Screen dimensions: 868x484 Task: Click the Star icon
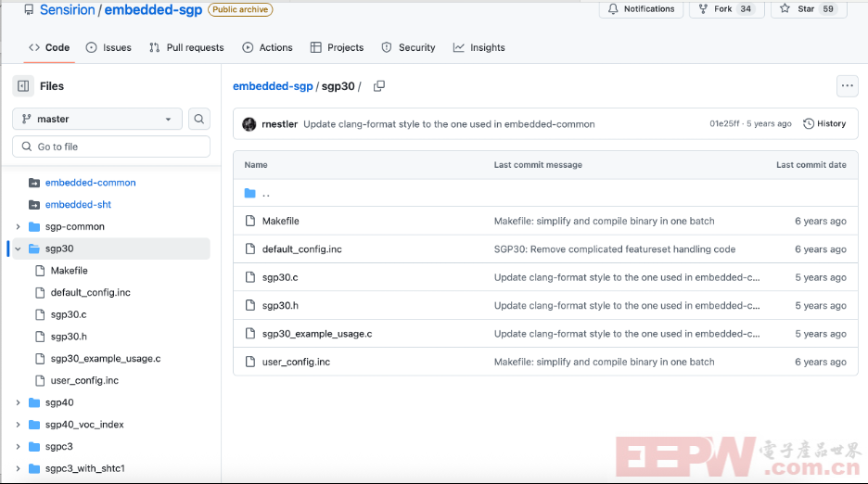(x=785, y=8)
